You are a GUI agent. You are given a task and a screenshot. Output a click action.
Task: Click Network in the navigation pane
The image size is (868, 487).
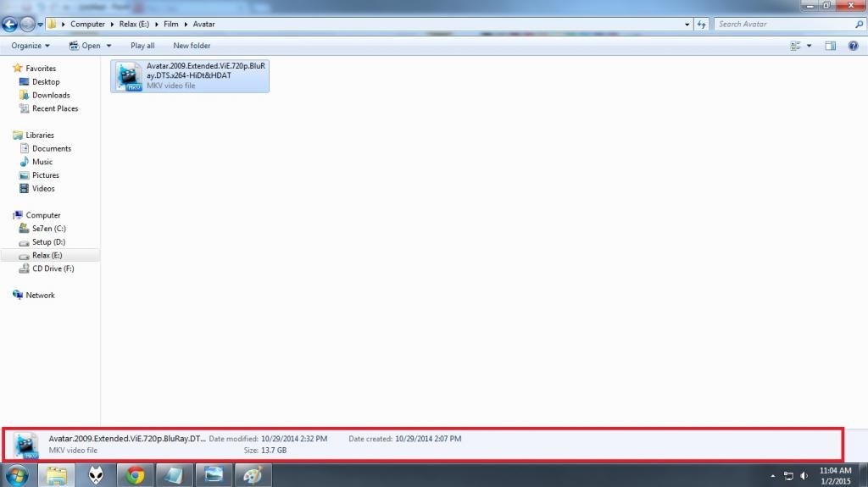click(40, 295)
